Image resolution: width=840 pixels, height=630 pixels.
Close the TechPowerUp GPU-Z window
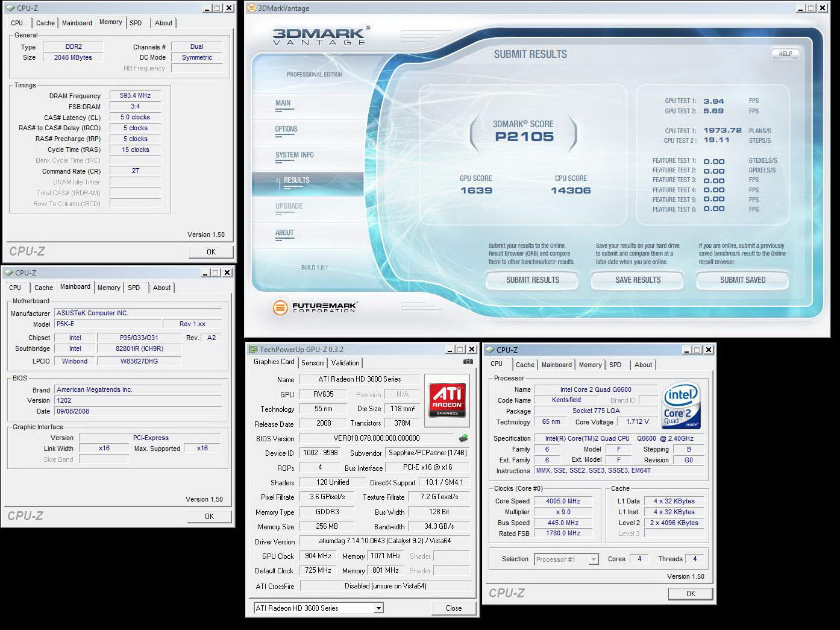[472, 349]
